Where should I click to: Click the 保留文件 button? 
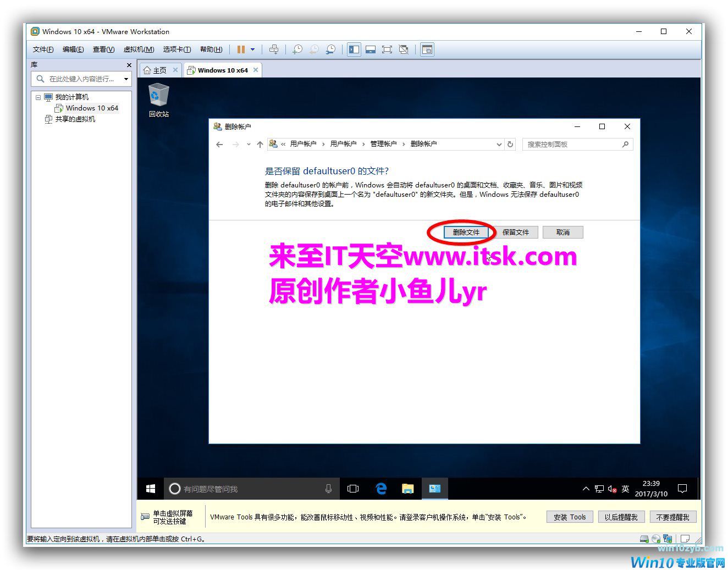click(516, 233)
